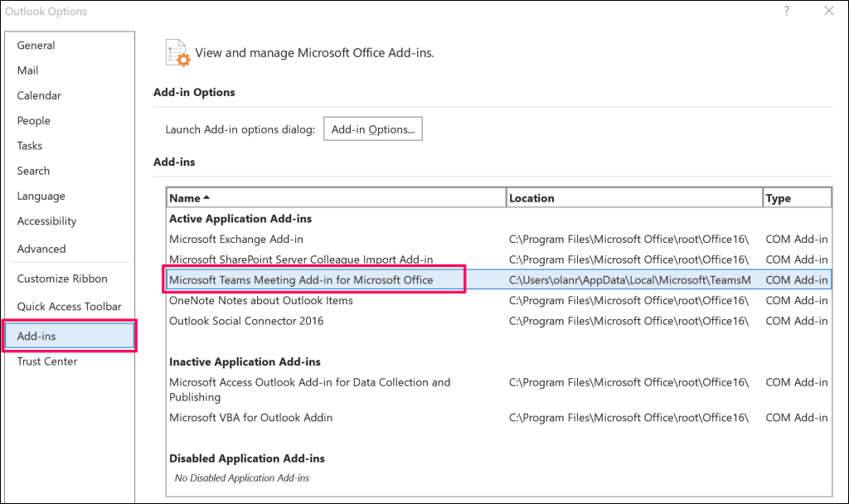Image resolution: width=849 pixels, height=504 pixels.
Task: Click the Inactive Application Add-ins group heading
Action: 245,361
